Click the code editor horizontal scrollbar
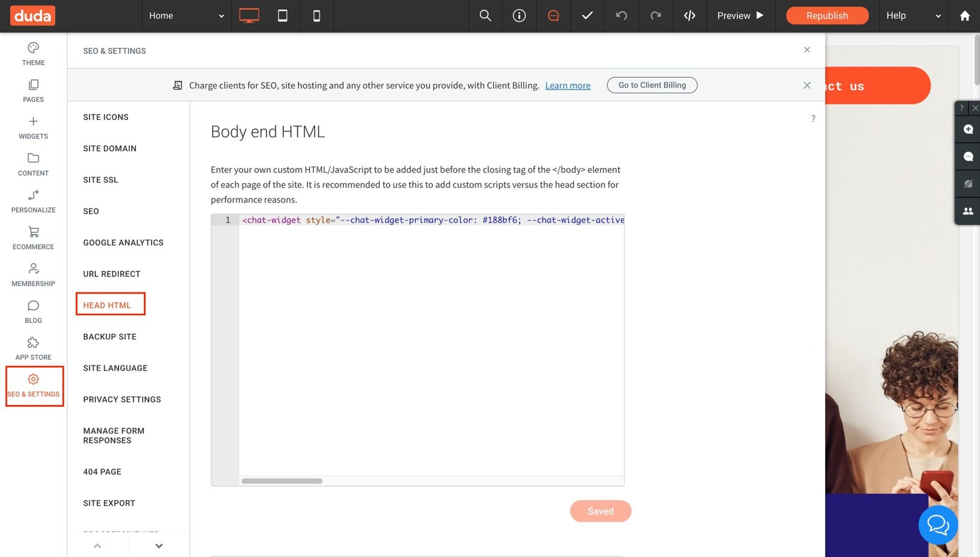 click(282, 481)
